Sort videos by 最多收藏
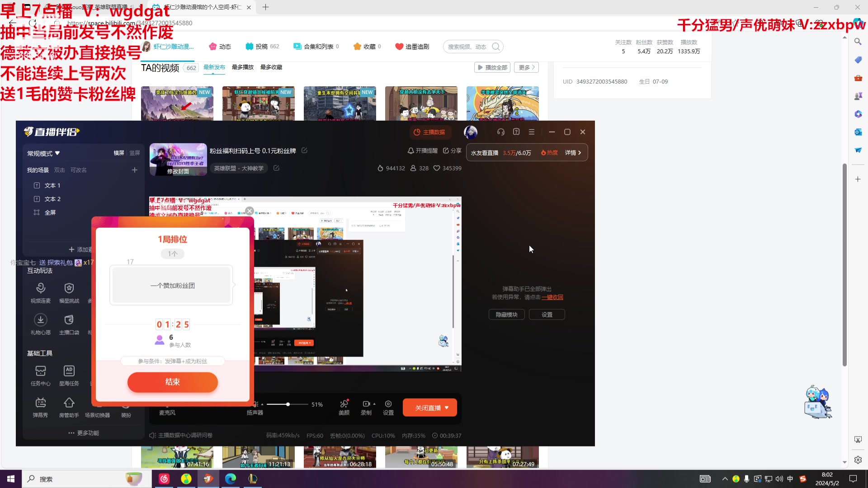 pos(271,67)
